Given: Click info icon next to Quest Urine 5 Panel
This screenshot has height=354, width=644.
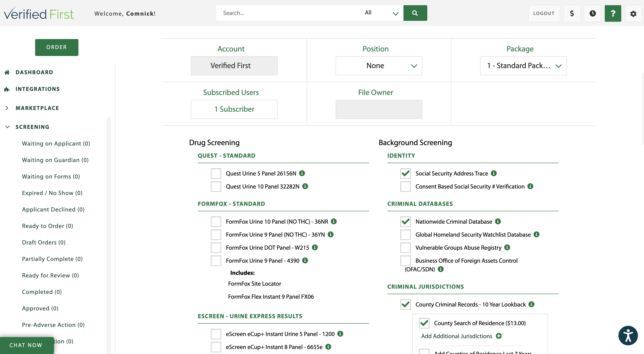Looking at the screenshot, I should (x=302, y=173).
